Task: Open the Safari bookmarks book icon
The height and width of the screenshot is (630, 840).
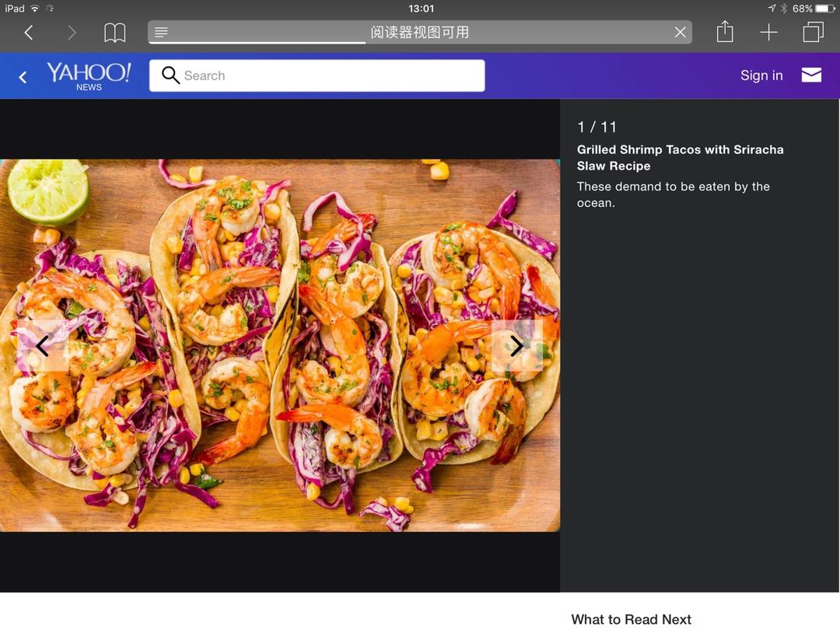Action: click(115, 33)
